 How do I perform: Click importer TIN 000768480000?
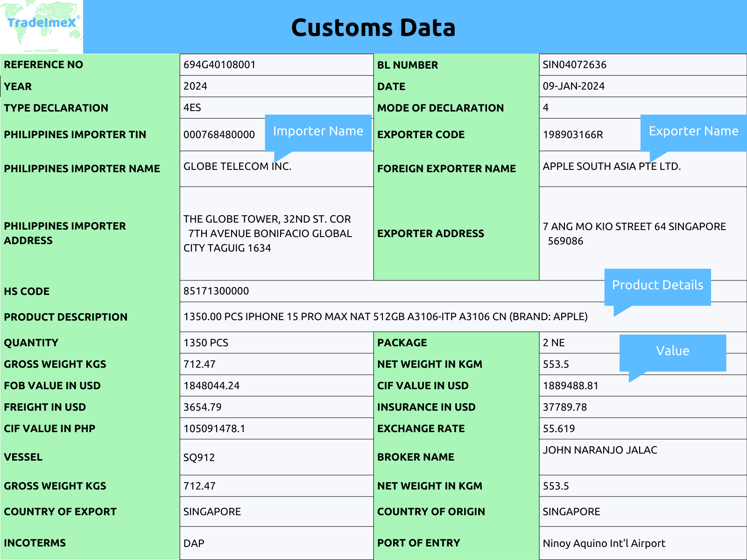(219, 134)
